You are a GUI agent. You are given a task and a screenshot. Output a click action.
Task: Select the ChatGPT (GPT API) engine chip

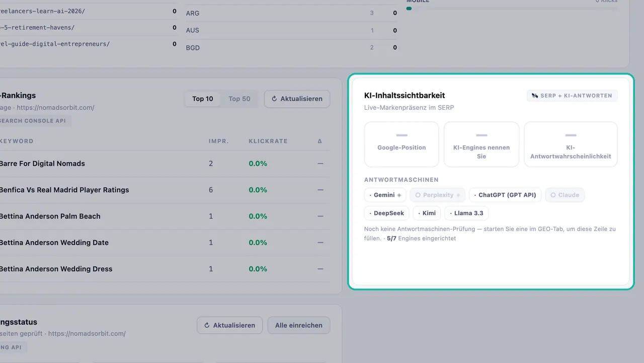(x=505, y=195)
